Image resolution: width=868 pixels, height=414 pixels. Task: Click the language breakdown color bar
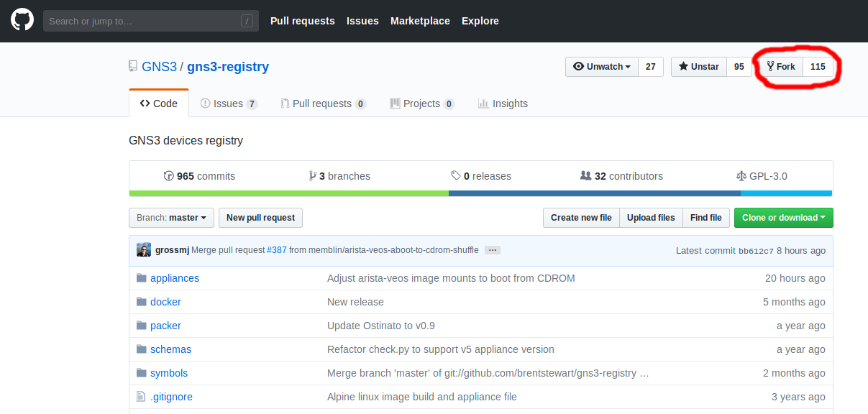480,193
